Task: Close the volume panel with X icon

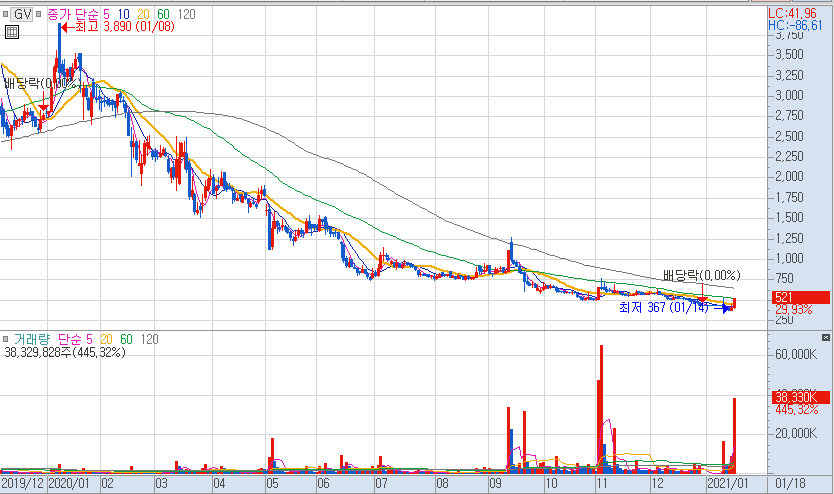Action: coord(825,337)
